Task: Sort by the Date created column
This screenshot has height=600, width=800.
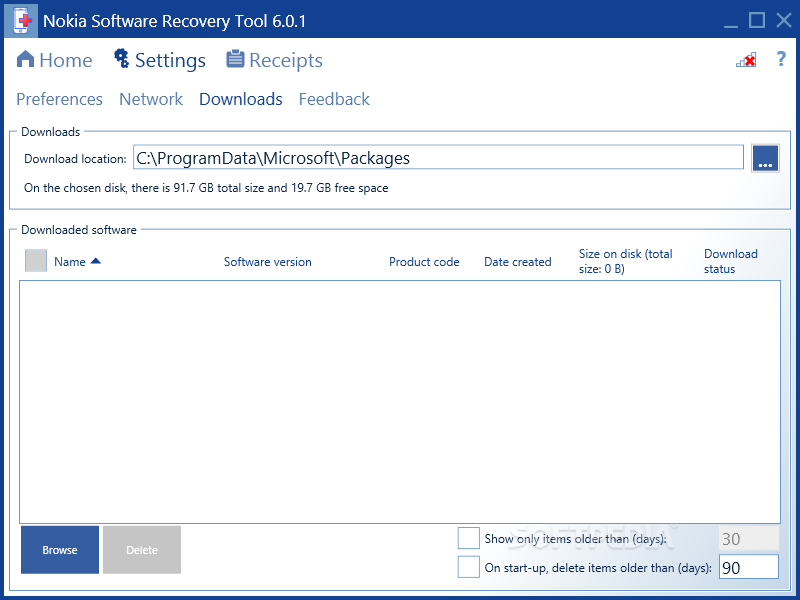Action: 517,262
